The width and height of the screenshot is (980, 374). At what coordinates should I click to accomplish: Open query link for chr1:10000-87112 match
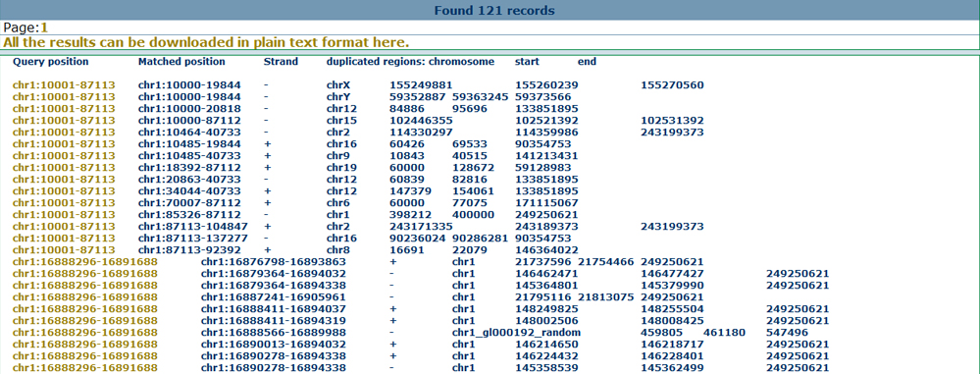(64, 120)
